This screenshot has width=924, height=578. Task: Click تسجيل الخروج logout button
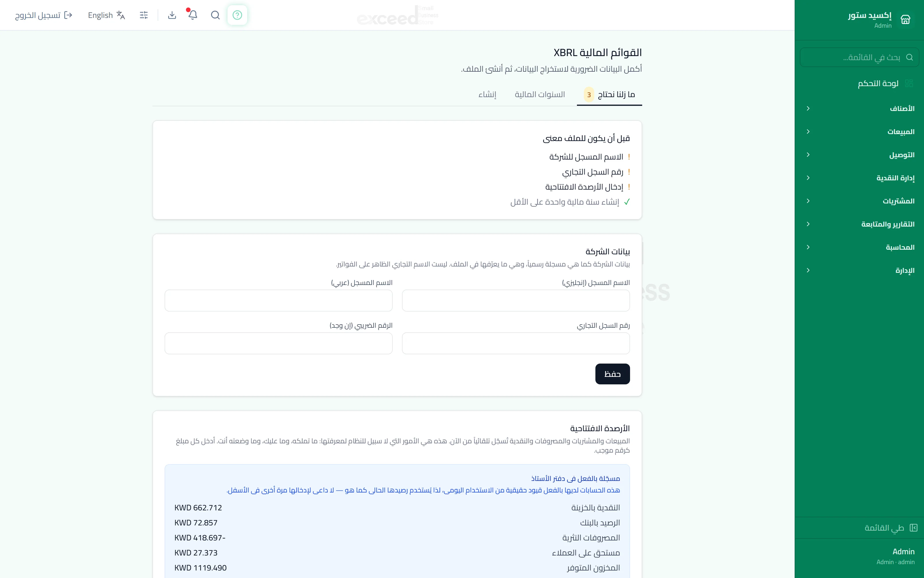point(44,15)
